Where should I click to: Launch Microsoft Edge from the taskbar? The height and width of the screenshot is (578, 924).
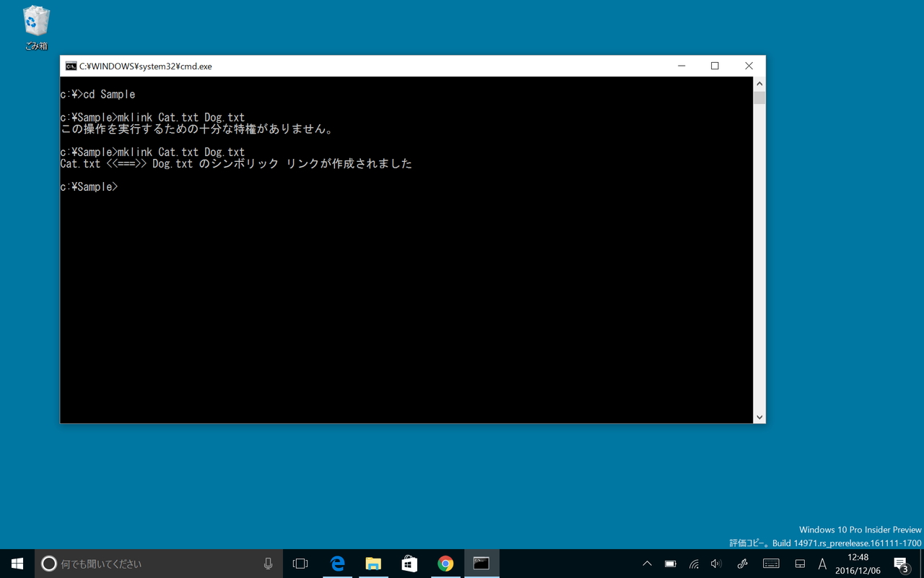337,564
